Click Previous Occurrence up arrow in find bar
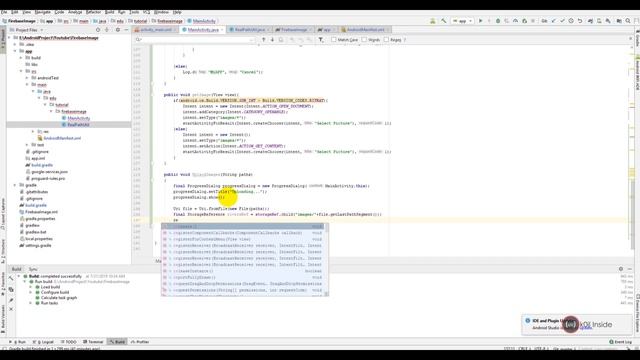 pyautogui.click(x=264, y=40)
